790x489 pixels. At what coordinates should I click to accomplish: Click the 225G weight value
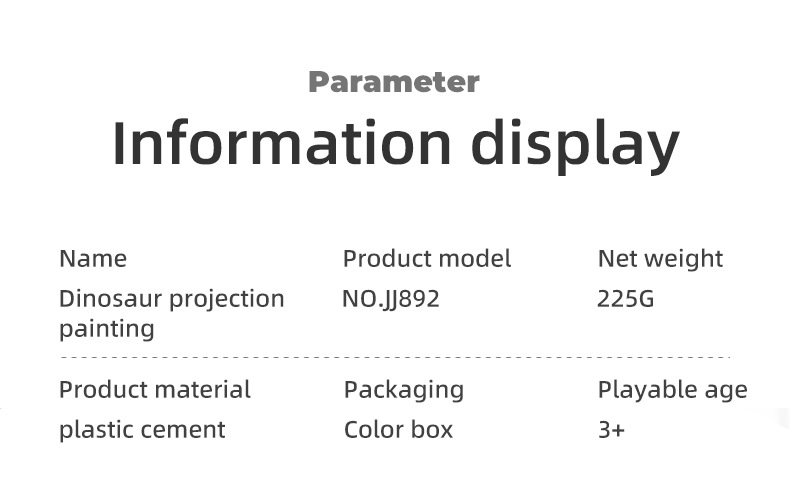pyautogui.click(x=625, y=299)
